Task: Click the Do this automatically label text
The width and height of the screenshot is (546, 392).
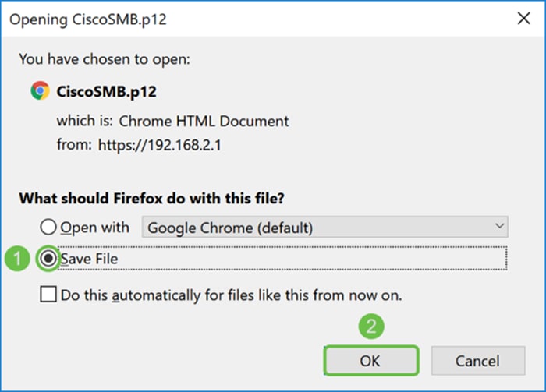Action: click(x=231, y=295)
